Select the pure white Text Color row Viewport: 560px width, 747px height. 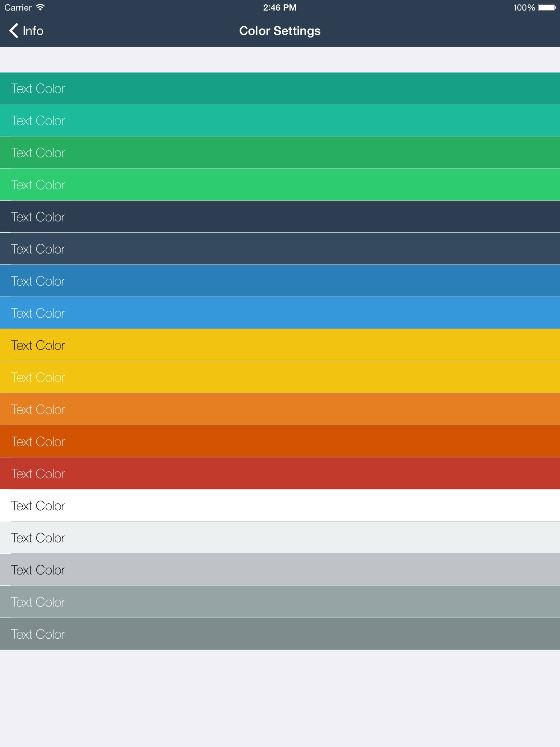point(280,506)
